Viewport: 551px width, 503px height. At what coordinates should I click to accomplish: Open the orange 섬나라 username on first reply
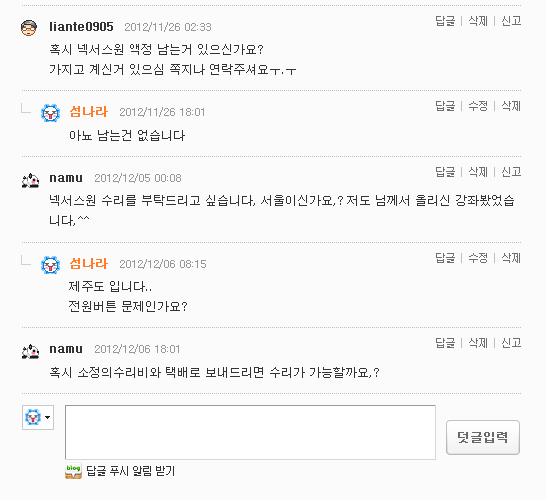point(89,111)
